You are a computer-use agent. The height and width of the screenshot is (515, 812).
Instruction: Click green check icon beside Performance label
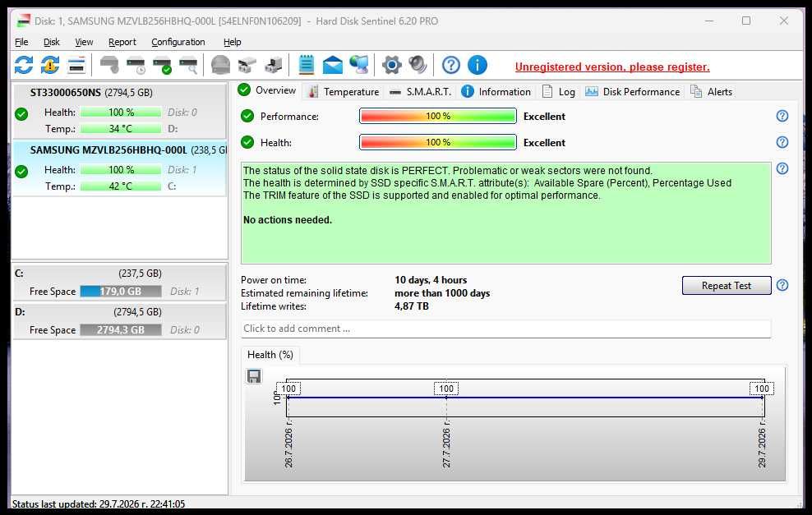[247, 116]
